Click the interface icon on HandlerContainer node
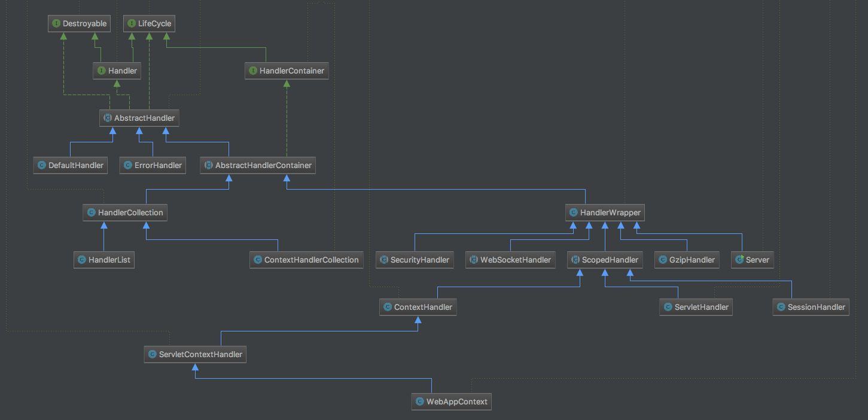Image resolution: width=868 pixels, height=420 pixels. coord(253,71)
